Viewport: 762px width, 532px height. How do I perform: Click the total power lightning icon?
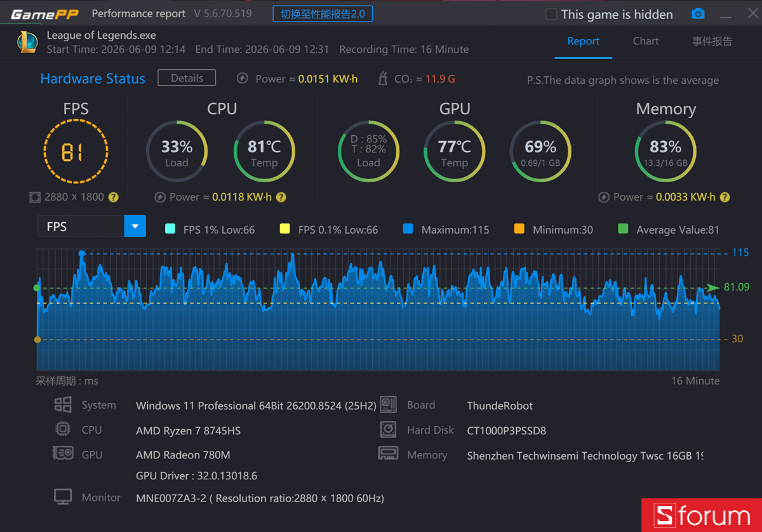242,79
